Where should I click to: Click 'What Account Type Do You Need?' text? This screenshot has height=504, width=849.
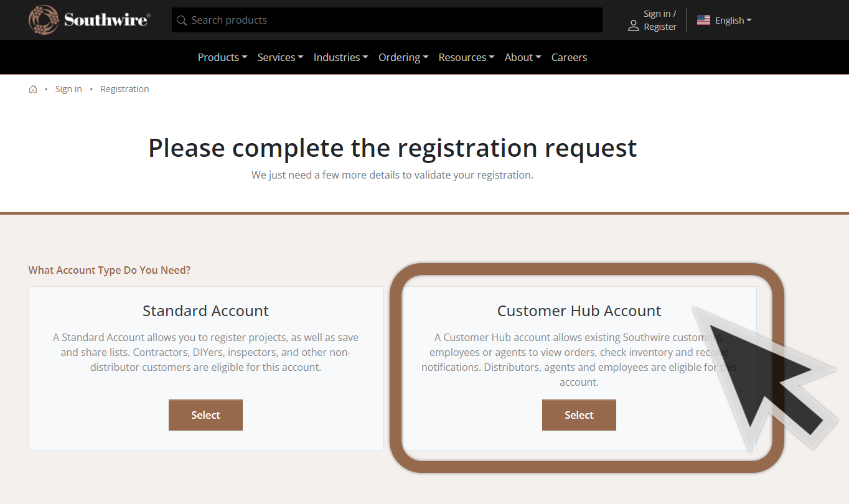click(x=110, y=270)
